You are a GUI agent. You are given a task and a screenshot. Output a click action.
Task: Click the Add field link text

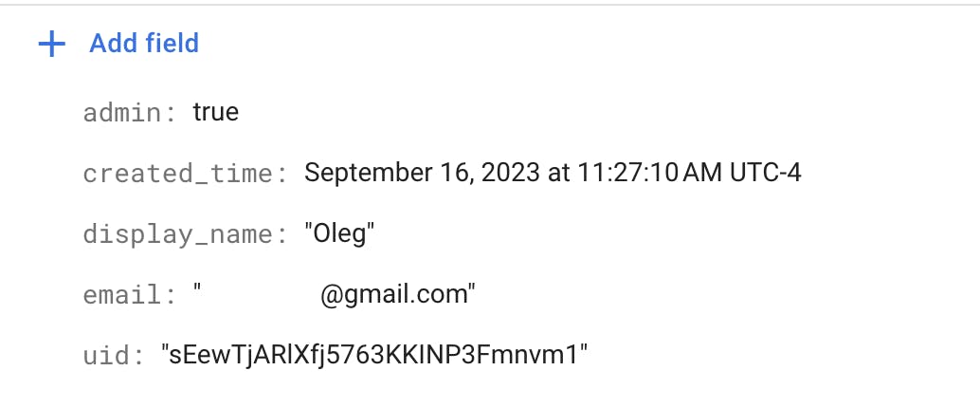coord(144,44)
